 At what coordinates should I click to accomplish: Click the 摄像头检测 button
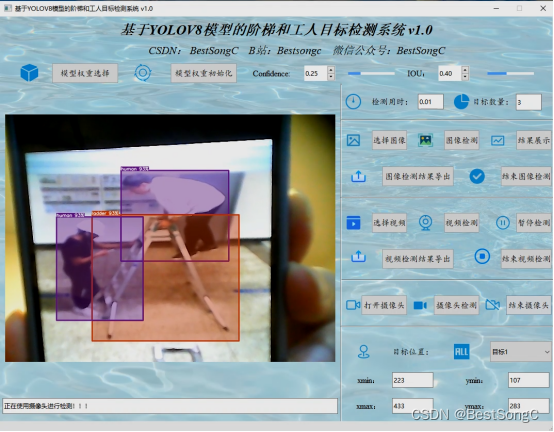tap(456, 305)
